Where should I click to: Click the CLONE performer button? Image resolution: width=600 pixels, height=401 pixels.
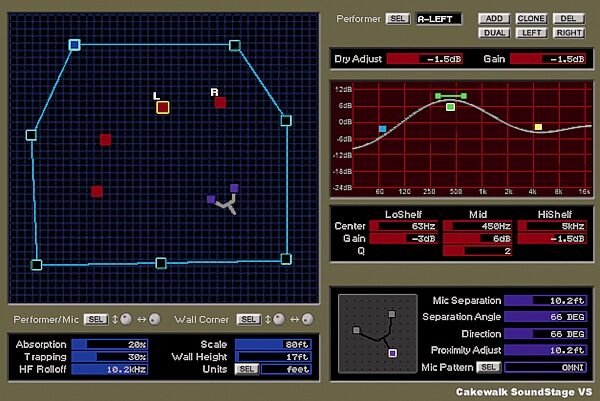pyautogui.click(x=531, y=18)
